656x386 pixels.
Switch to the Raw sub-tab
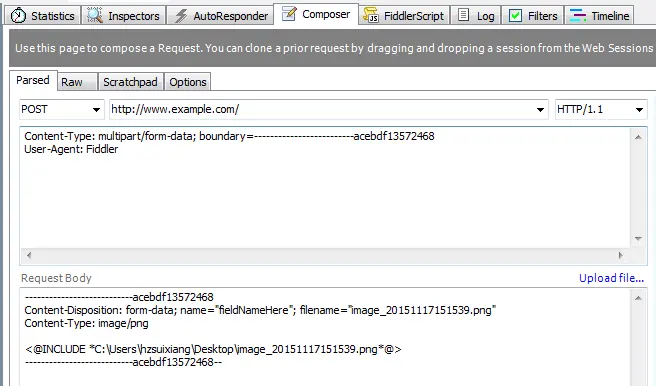(x=77, y=82)
